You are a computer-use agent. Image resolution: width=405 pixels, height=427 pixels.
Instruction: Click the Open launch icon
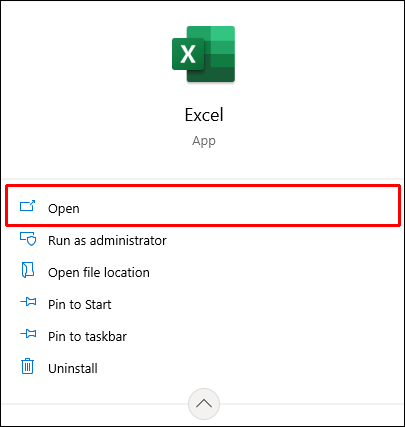[x=27, y=206]
